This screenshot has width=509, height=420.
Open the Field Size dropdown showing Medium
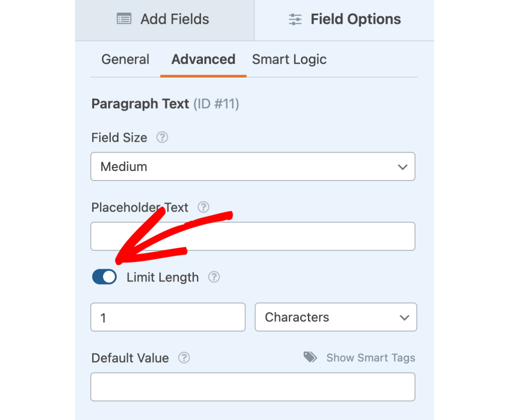[x=253, y=167]
